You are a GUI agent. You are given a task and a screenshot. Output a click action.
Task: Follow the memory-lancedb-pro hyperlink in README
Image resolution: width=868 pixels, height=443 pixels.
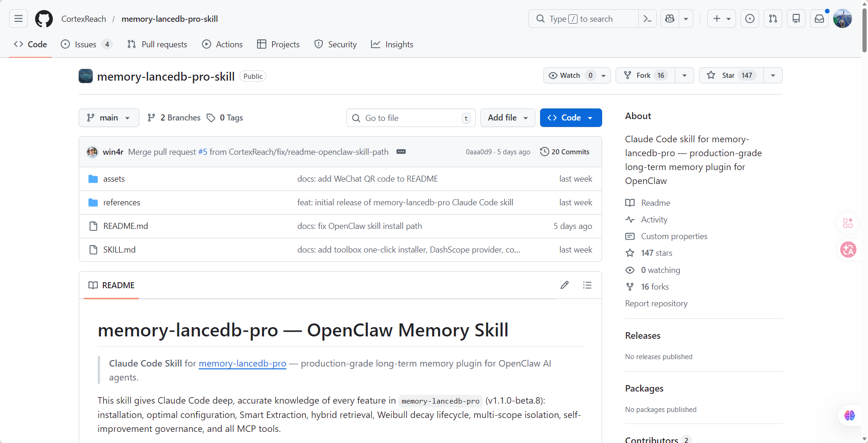(x=242, y=363)
